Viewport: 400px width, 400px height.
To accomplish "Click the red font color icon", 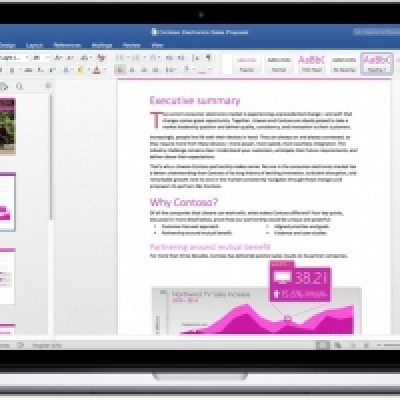I will (97, 70).
